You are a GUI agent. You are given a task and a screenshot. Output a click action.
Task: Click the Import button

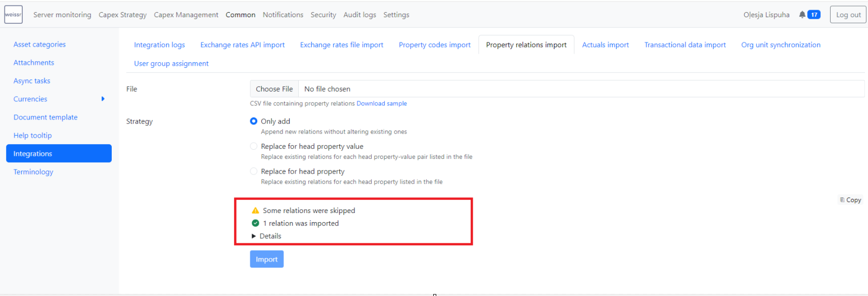point(267,259)
